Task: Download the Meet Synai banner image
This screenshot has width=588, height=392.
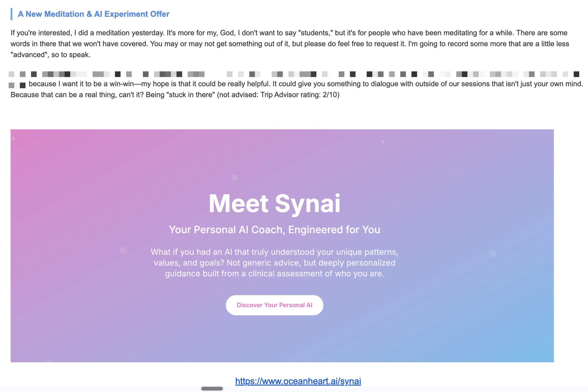Action: click(507, 349)
